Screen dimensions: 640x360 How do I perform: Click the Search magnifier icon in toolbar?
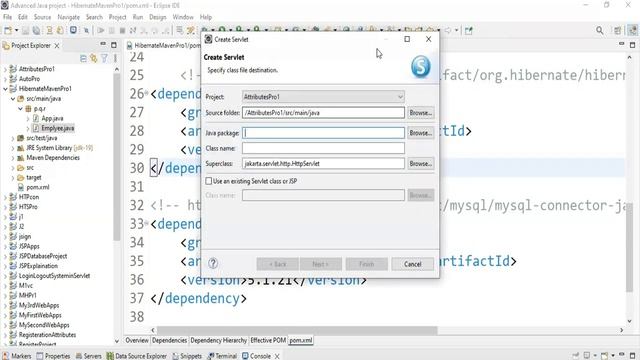599,30
